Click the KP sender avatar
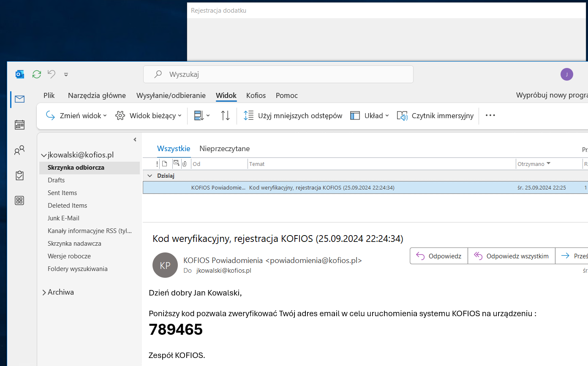The width and height of the screenshot is (588, 366). tap(165, 265)
